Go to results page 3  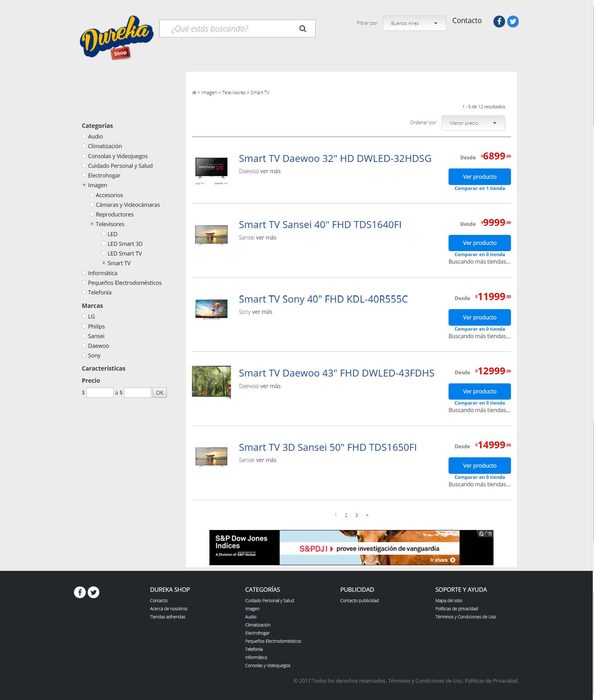(356, 515)
